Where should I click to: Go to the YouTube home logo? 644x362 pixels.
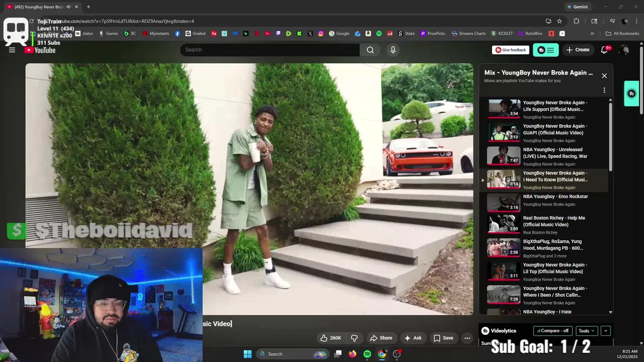coord(40,50)
